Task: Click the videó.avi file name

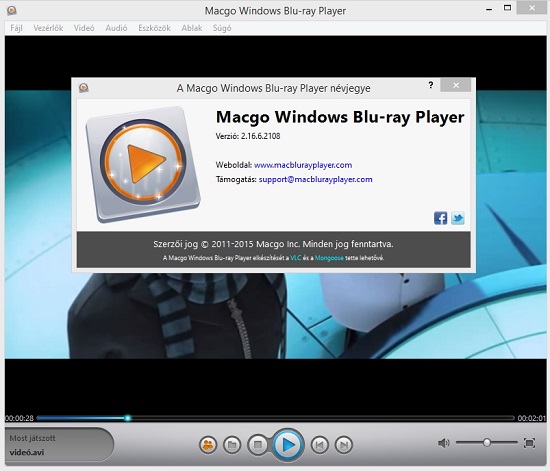Action: (x=27, y=452)
